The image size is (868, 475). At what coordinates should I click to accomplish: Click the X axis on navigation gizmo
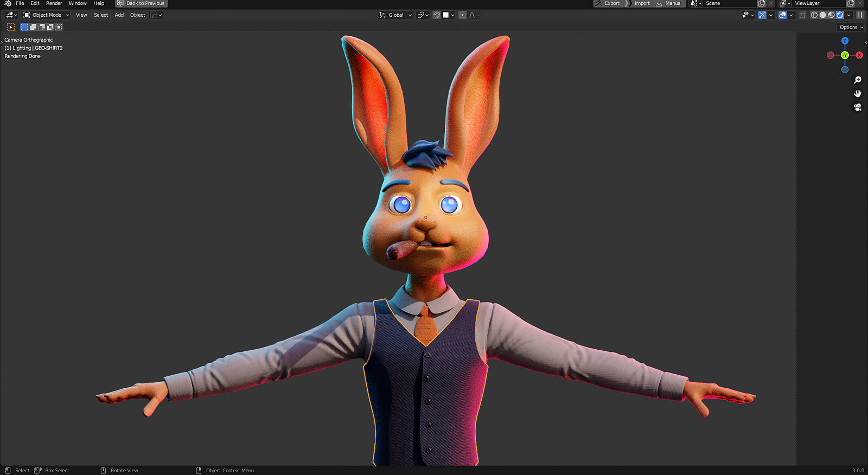(859, 55)
